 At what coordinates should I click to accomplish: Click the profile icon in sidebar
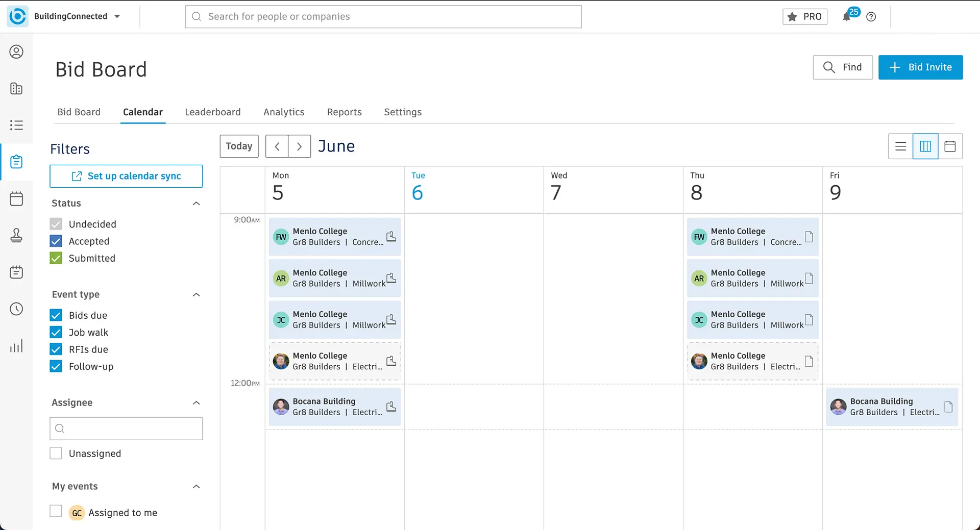click(16, 52)
